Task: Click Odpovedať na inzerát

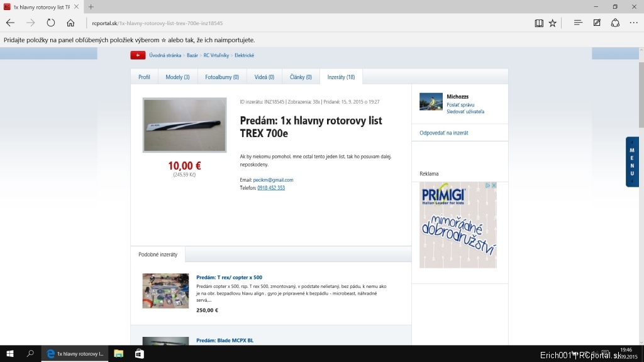Action: (443, 133)
